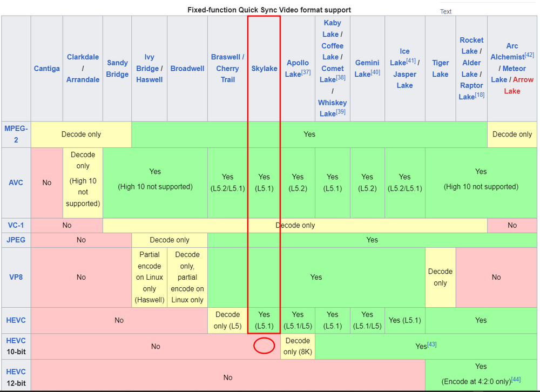
Task: Click the AVC 'Yes (L5.2)' cell under Apollo Lake
Action: coord(298,183)
